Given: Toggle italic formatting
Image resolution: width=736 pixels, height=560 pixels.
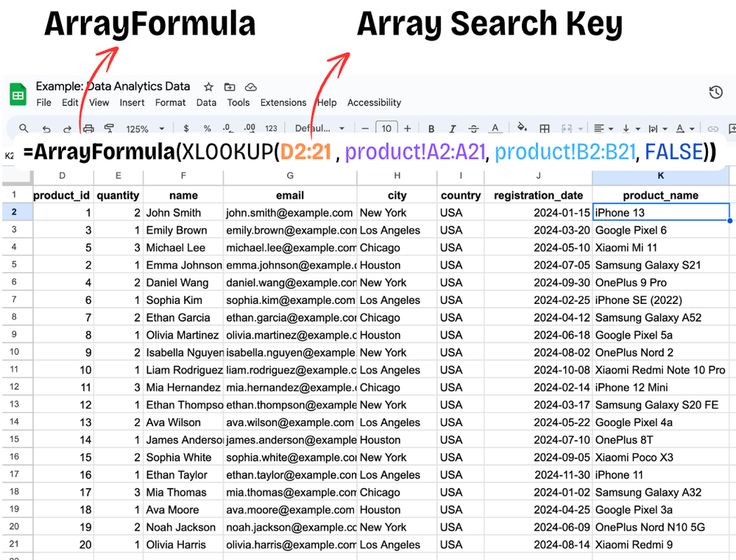Looking at the screenshot, I should tap(450, 127).
